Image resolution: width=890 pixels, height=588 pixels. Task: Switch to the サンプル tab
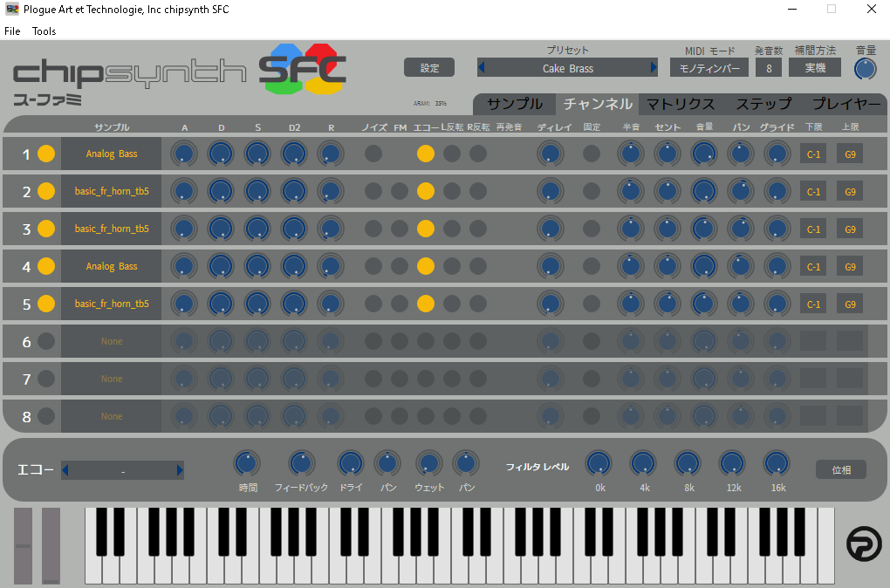(x=515, y=104)
